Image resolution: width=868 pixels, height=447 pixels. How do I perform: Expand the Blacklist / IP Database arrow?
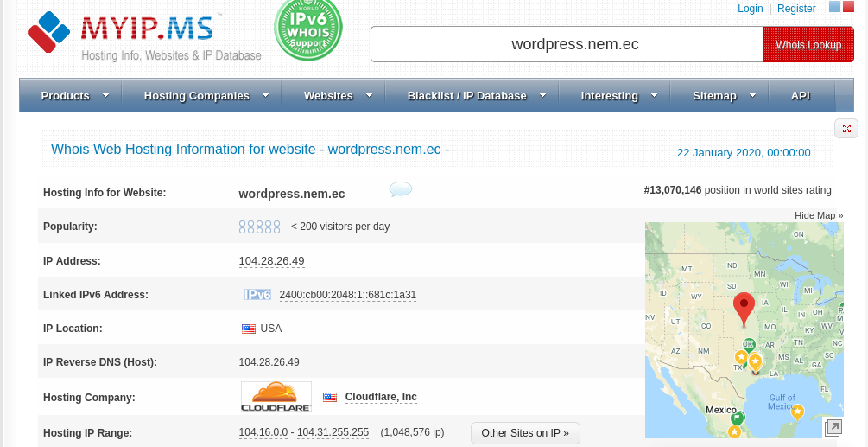click(x=543, y=95)
